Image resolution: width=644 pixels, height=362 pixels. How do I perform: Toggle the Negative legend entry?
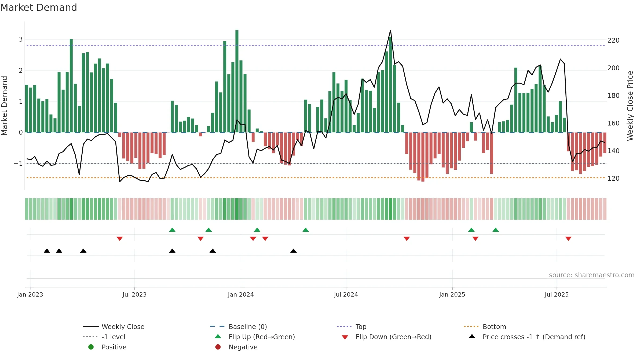click(236, 347)
